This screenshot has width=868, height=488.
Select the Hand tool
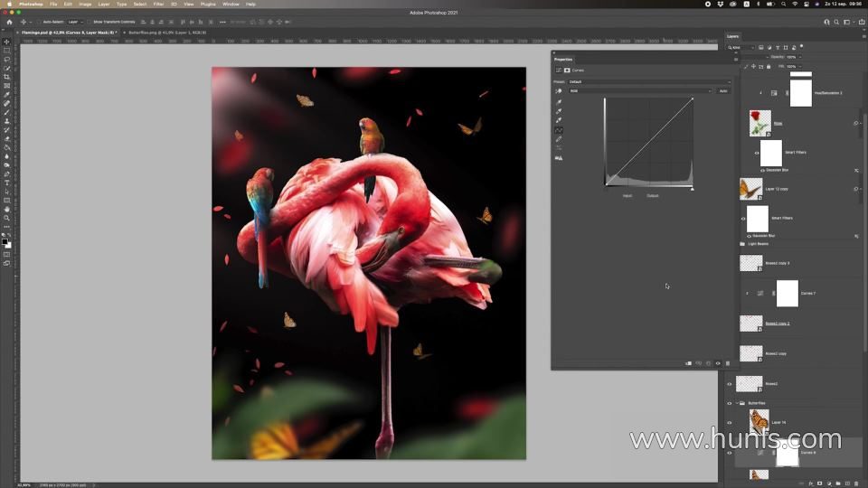tap(6, 209)
